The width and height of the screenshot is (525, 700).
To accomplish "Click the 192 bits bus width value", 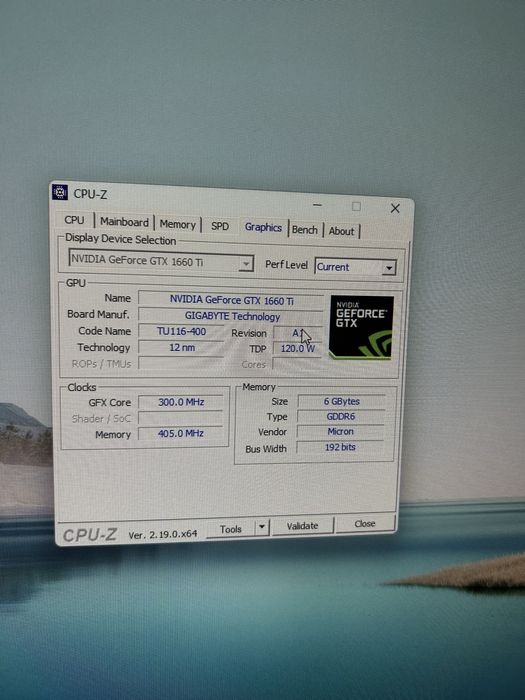I will [340, 447].
